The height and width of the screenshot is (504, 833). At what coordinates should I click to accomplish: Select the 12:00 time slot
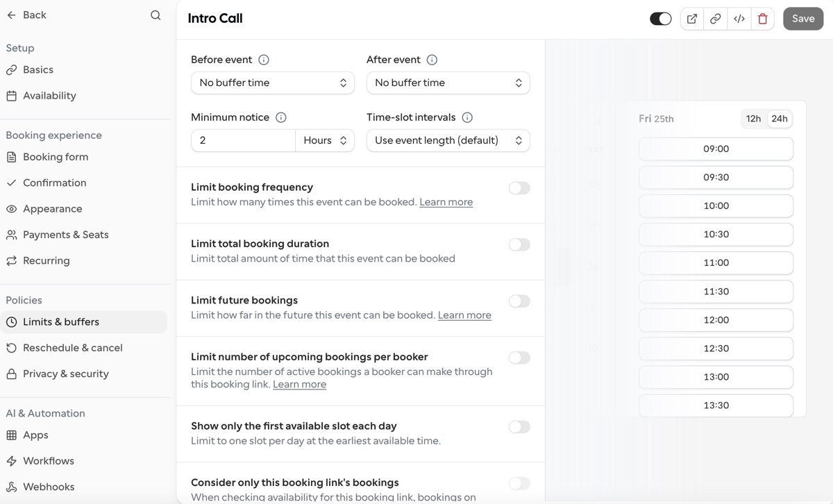716,320
